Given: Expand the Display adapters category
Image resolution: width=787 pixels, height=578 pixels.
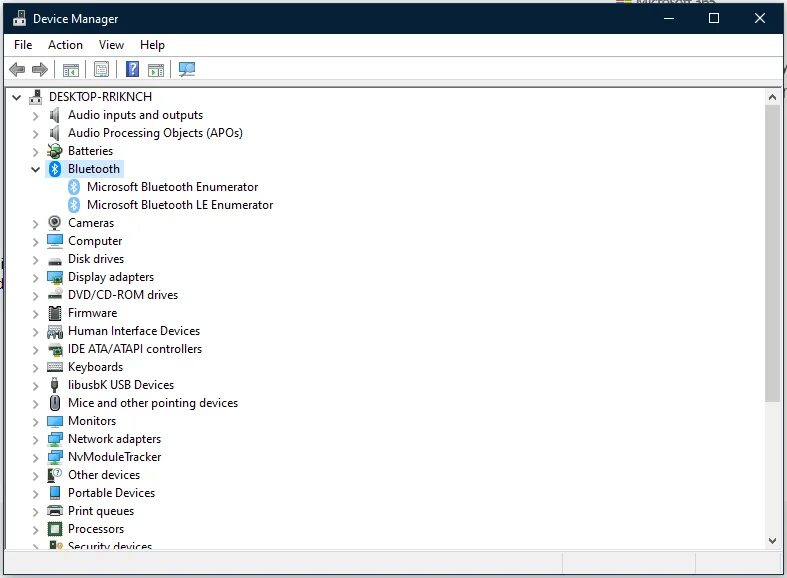Looking at the screenshot, I should [35, 278].
